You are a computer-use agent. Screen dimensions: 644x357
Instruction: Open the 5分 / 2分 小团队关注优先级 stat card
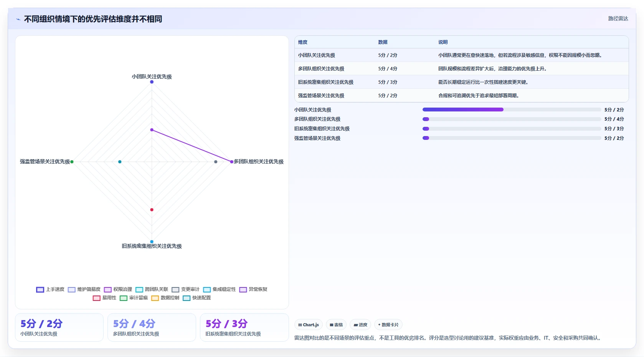pos(59,327)
